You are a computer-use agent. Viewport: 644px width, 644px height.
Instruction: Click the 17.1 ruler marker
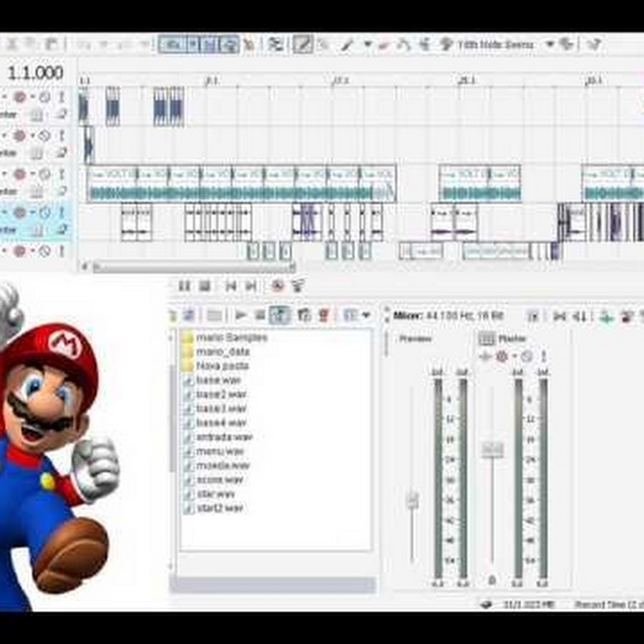coord(340,81)
